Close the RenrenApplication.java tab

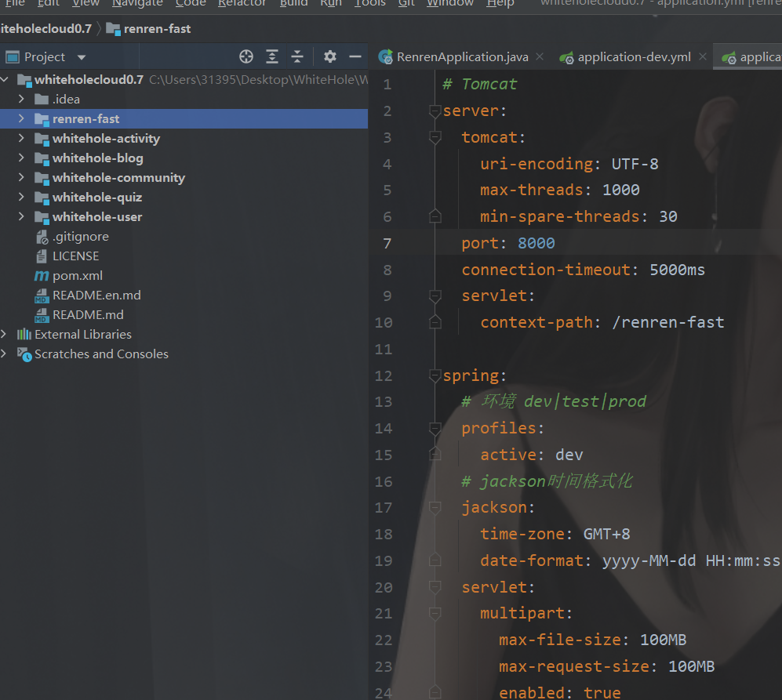coord(540,57)
